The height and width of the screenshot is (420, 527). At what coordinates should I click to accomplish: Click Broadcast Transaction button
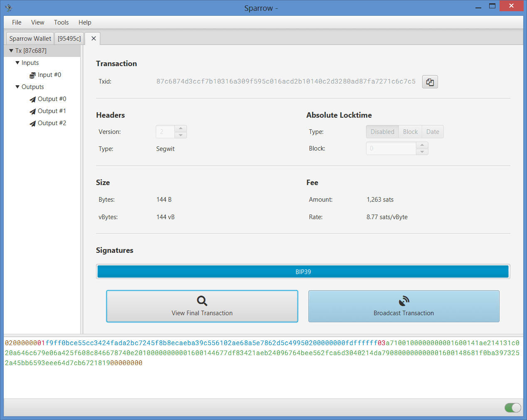point(404,306)
